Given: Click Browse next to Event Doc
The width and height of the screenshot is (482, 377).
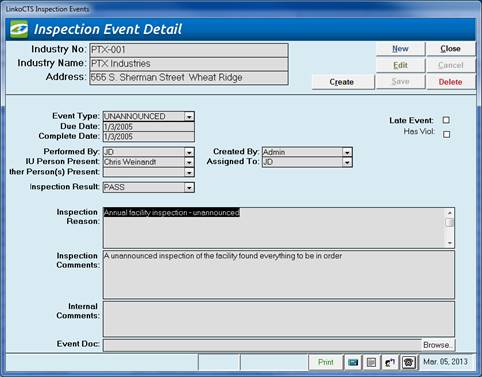Looking at the screenshot, I should (438, 345).
